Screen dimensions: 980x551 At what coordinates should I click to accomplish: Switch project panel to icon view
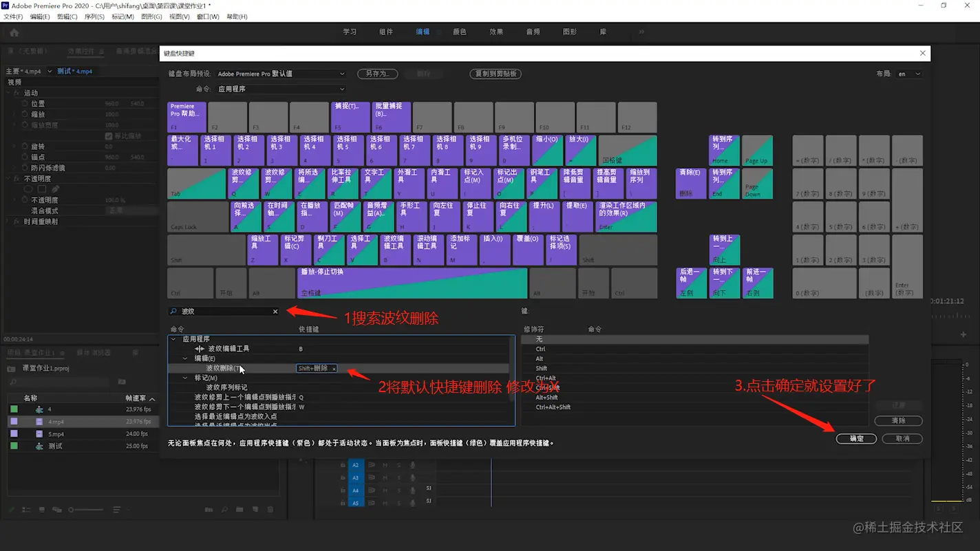coord(42,510)
